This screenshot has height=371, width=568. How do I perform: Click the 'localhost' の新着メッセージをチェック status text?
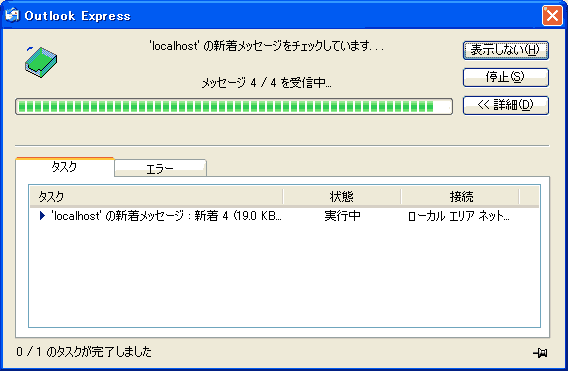(267, 46)
